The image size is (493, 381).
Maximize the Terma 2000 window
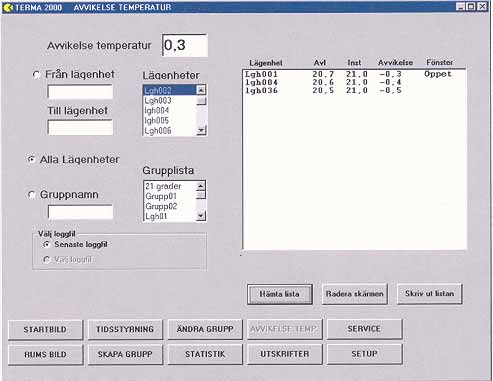click(x=471, y=7)
